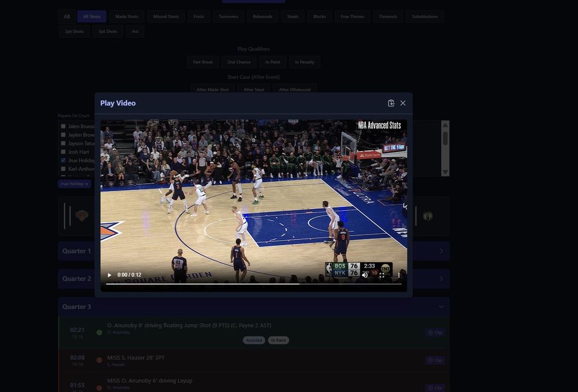
Task: Click the Assisted tag on the 02:21 play
Action: tap(254, 340)
